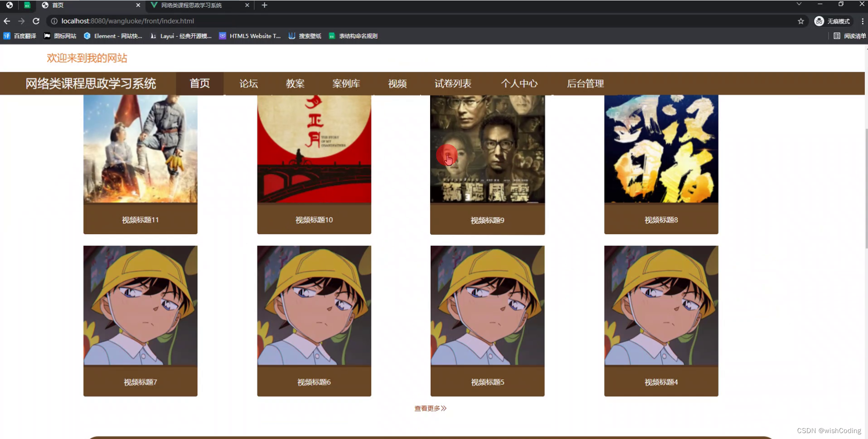Click the 查看更多 view more link

pos(430,409)
